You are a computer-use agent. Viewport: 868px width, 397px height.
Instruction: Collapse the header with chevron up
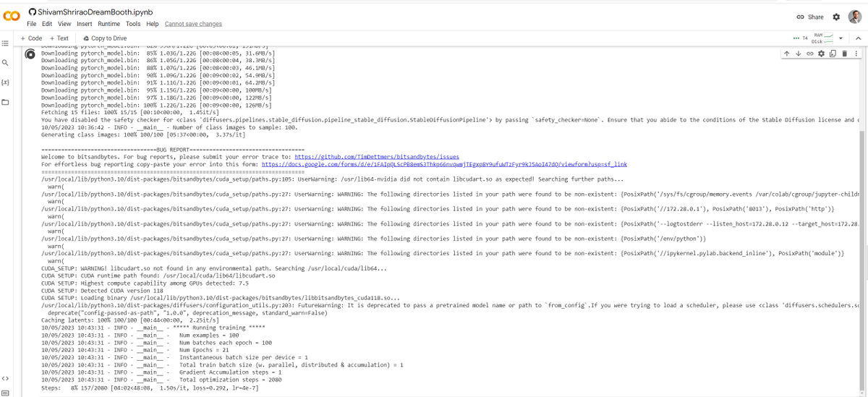[858, 38]
